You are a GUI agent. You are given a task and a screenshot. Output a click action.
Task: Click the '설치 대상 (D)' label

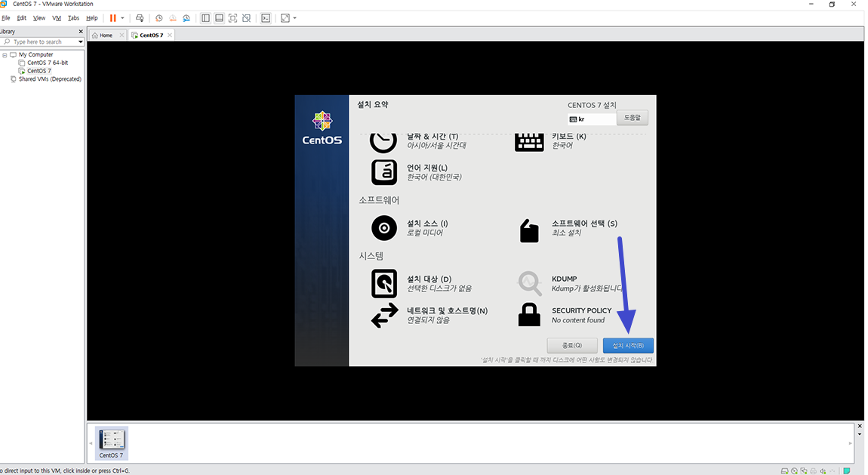[429, 279]
